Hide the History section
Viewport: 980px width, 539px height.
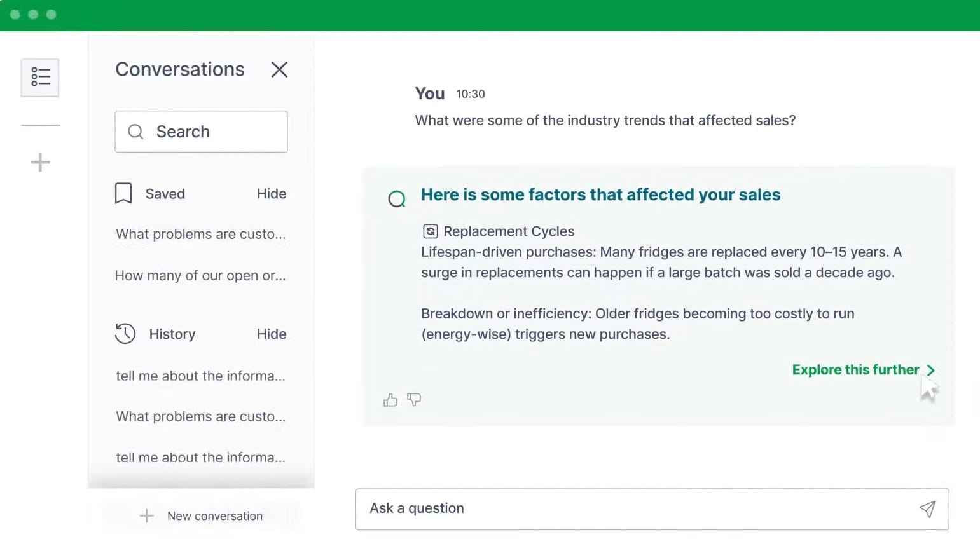[x=271, y=333]
